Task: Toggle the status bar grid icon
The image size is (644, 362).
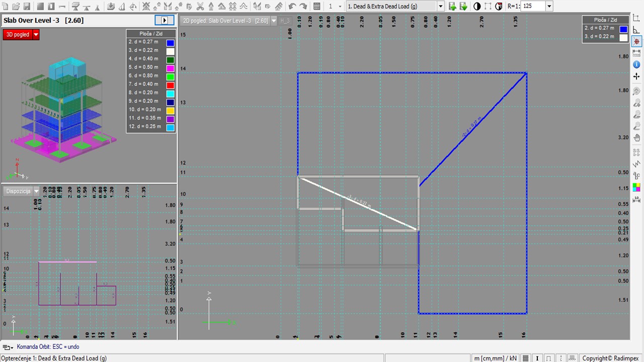Action: [526, 358]
